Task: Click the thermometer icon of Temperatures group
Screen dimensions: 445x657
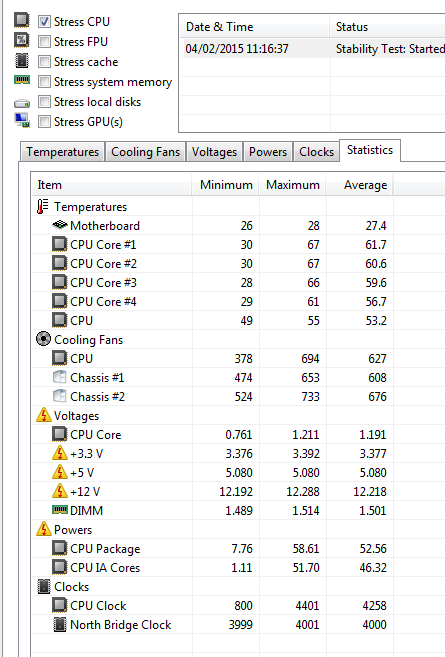Action: pyautogui.click(x=42, y=207)
